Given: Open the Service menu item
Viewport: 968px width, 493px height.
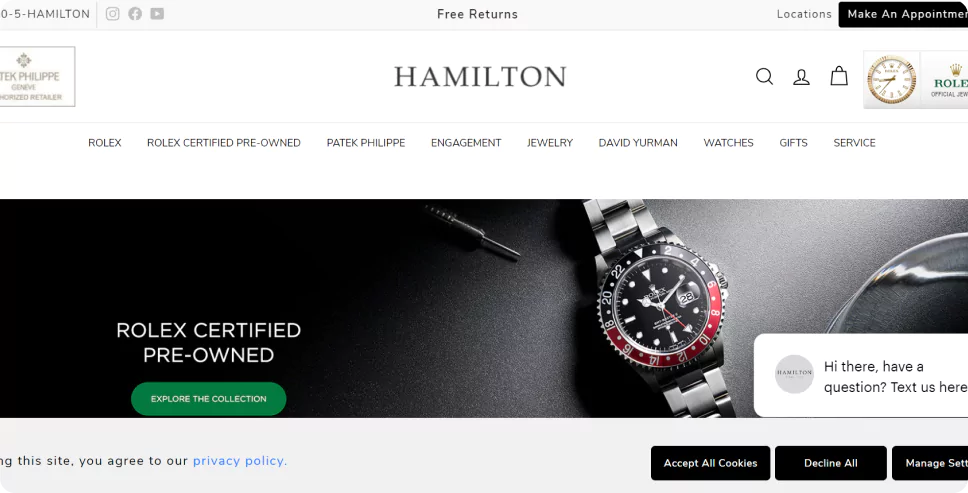Looking at the screenshot, I should point(854,143).
